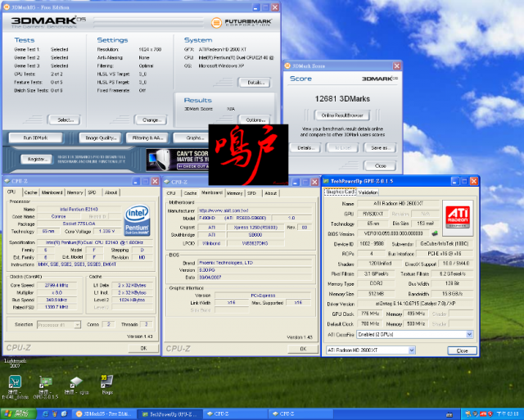Screen dimensions: 524x420
Task: Click the keyboard language bar icon
Action: pos(449,414)
